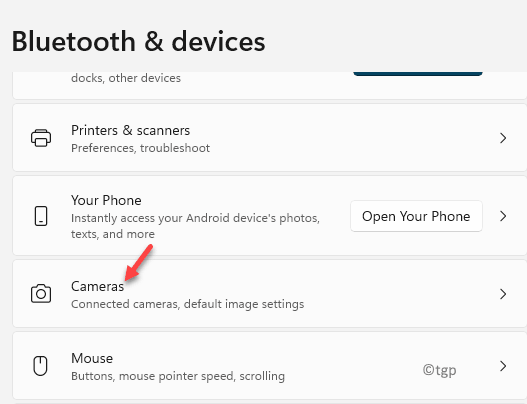
Task: Click the camera icon
Action: (x=41, y=294)
